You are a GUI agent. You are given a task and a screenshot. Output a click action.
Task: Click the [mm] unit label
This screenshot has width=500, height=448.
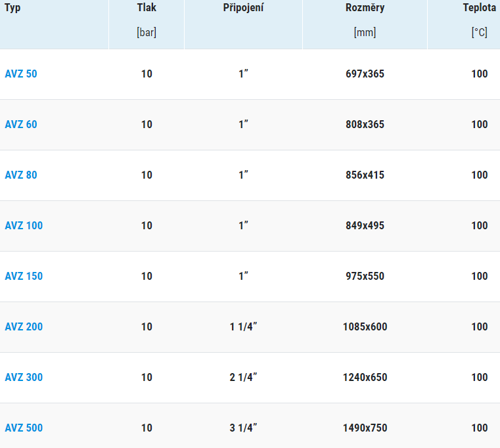[365, 33]
